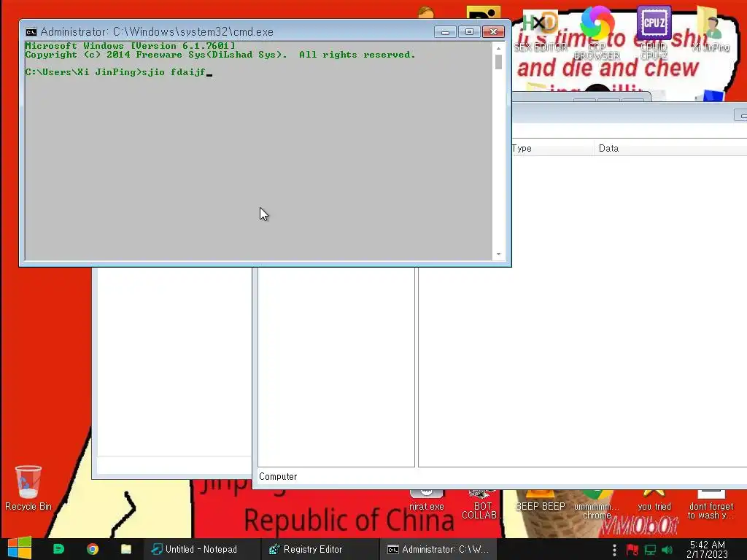The image size is (747, 560).
Task: Open File Explorer from the taskbar
Action: tap(126, 549)
